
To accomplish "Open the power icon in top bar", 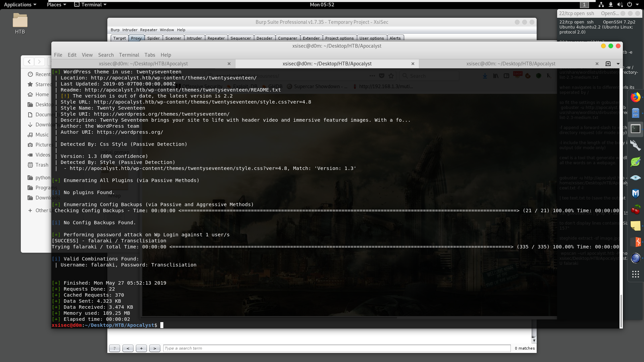I will (x=630, y=5).
